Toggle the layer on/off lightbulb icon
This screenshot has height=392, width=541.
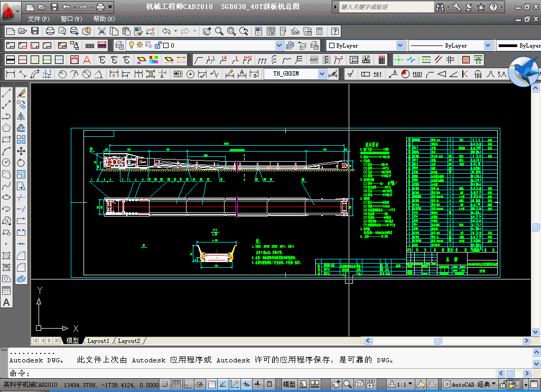pyautogui.click(x=132, y=45)
